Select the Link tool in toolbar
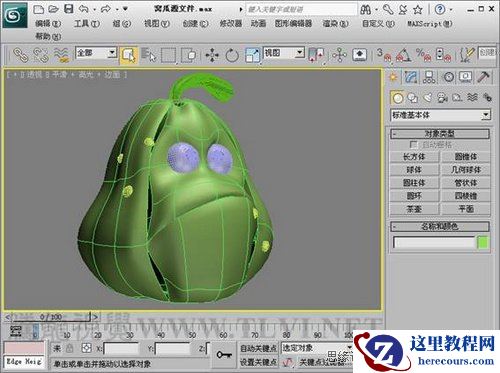 (x=20, y=55)
